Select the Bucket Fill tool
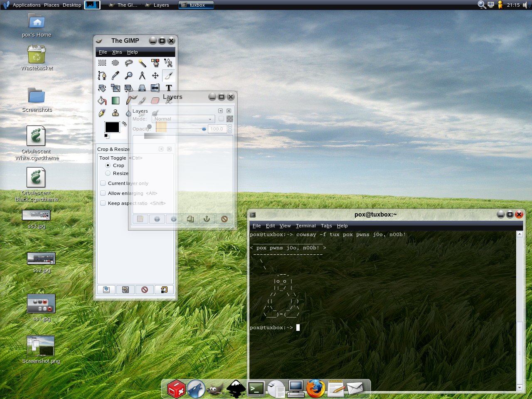 tap(102, 101)
